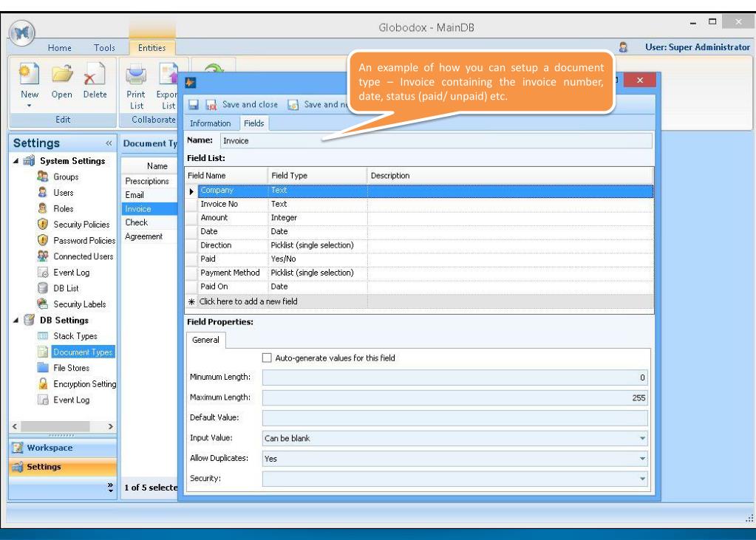Click horizontal scrollbar right arrow in Settings panel
756x540 pixels.
110,426
